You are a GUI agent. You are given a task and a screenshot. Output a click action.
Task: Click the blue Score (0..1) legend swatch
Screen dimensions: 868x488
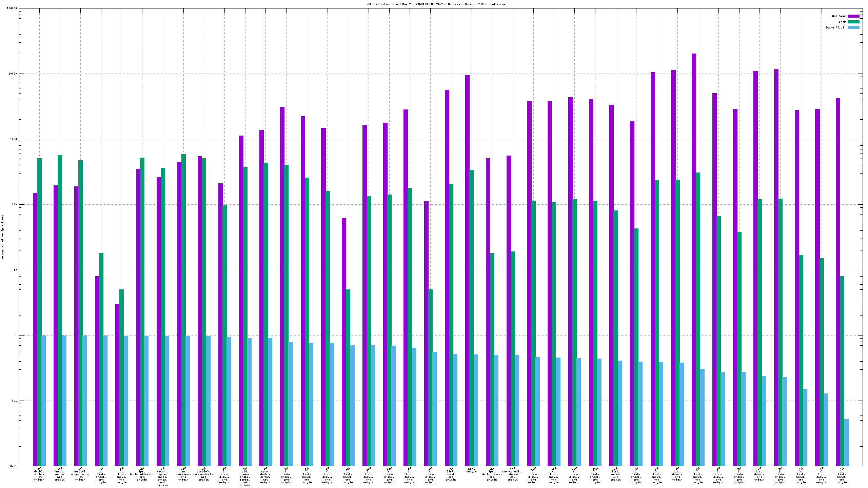(x=853, y=27)
